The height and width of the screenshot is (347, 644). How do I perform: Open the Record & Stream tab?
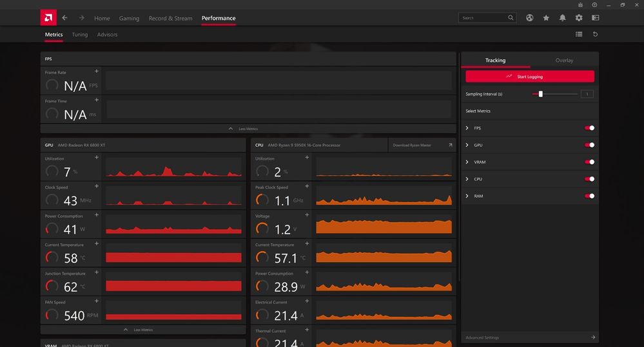170,18
